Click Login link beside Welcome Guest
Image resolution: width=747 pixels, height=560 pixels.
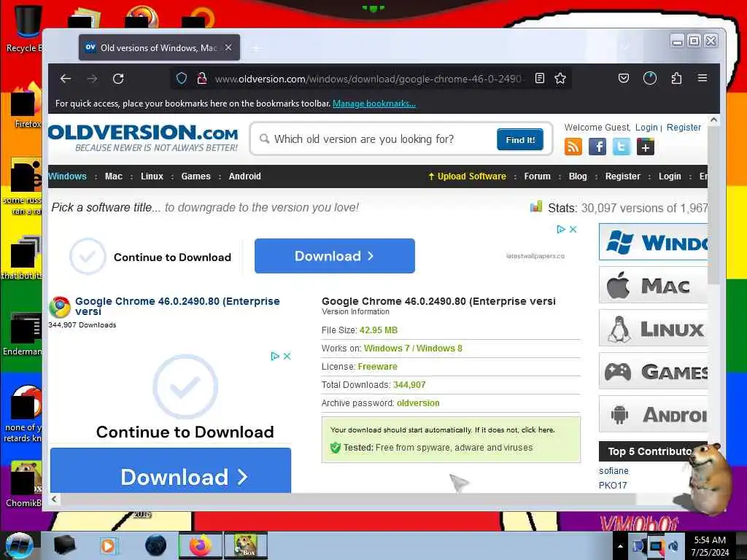tap(646, 127)
